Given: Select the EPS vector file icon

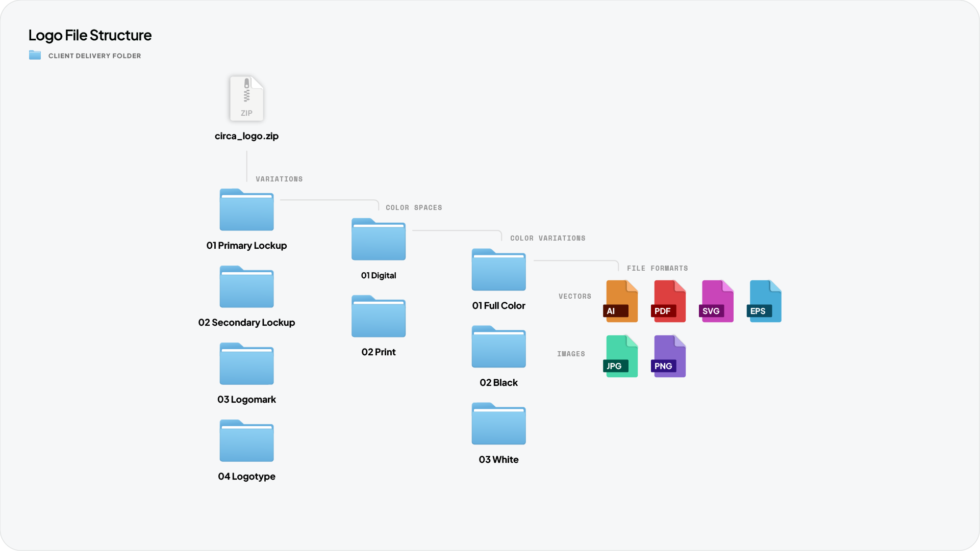Looking at the screenshot, I should coord(765,301).
